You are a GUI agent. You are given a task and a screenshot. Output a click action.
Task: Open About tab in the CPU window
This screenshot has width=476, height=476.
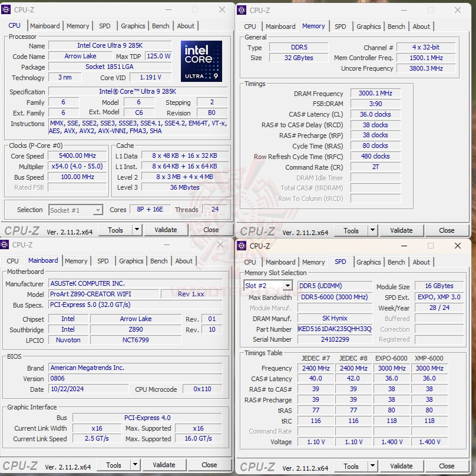tap(186, 26)
